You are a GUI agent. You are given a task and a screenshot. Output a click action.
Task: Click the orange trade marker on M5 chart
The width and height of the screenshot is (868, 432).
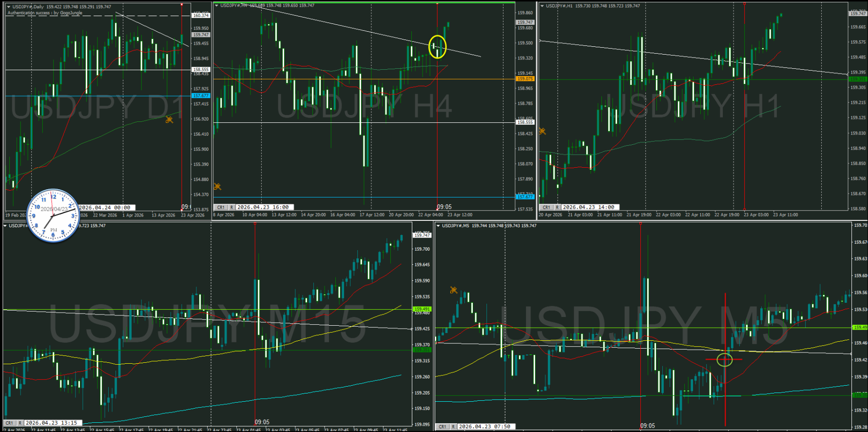coord(453,290)
